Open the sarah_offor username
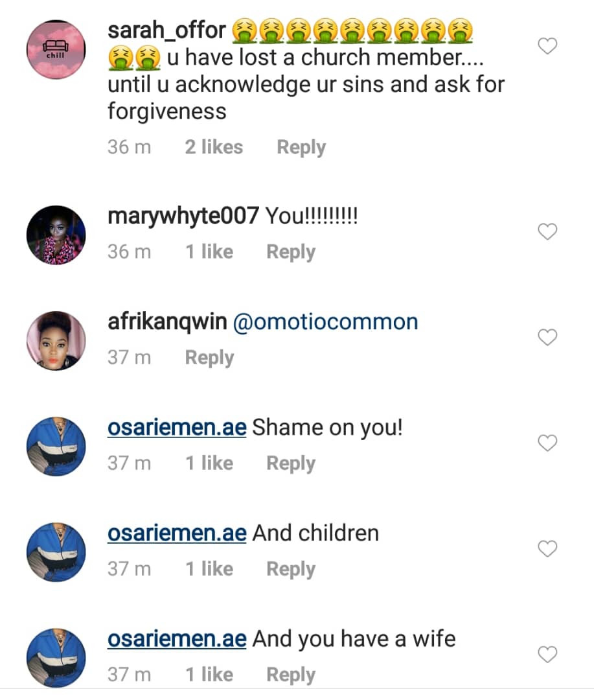594x700 pixels. point(166,29)
